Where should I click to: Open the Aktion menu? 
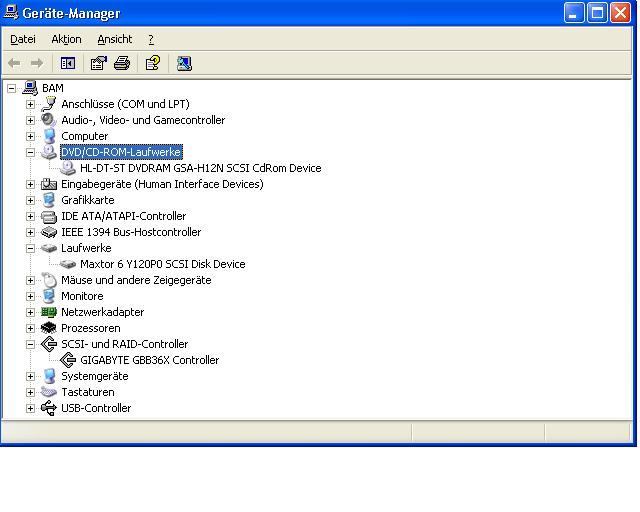(66, 39)
